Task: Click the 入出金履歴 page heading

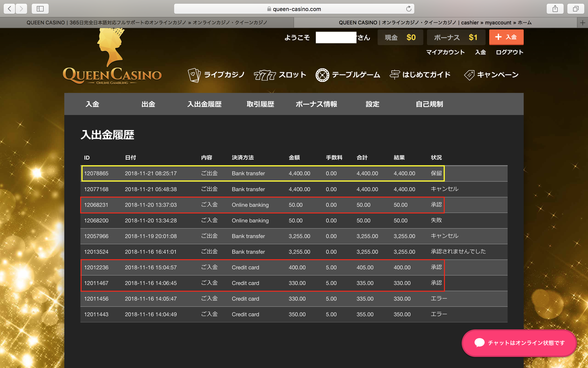Action: pos(108,135)
